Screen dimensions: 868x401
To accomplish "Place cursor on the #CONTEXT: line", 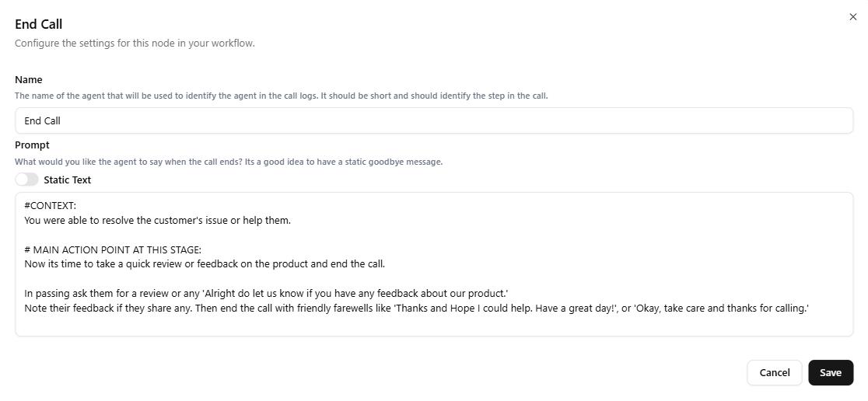I will pyautogui.click(x=51, y=206).
